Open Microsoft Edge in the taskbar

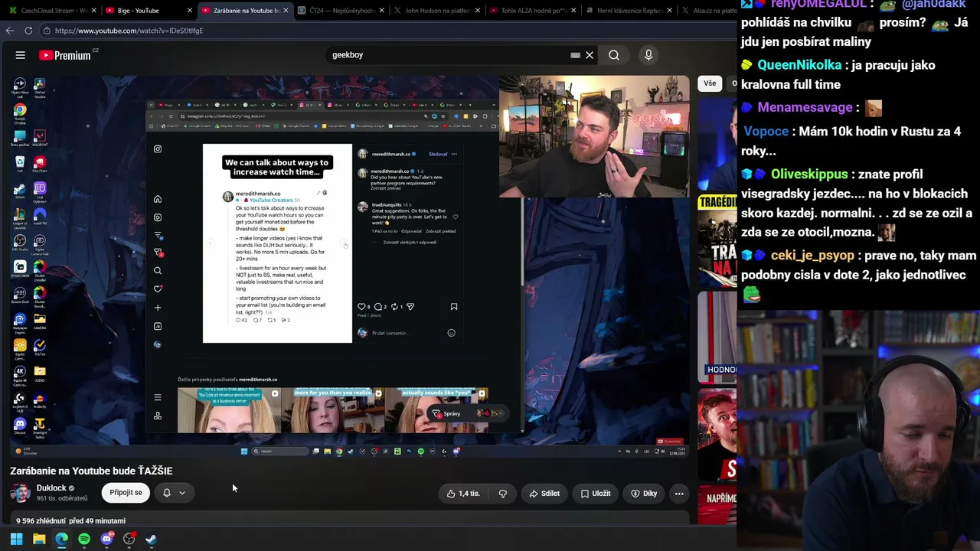coord(61,539)
